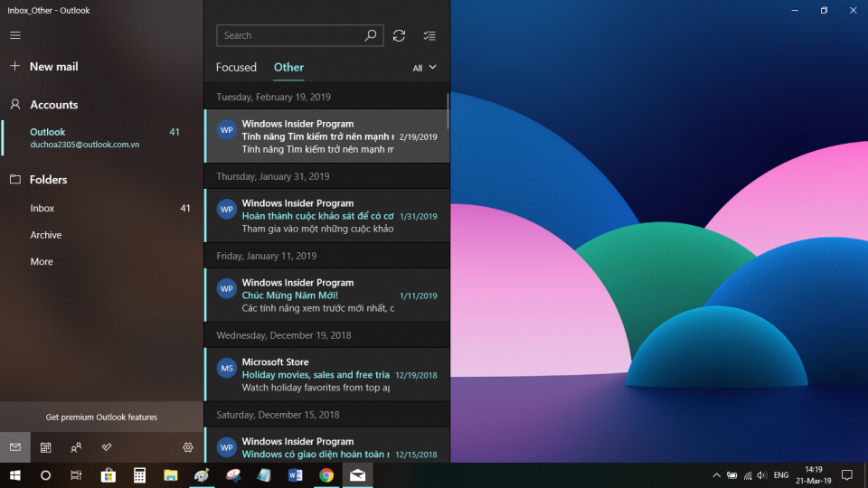868x488 pixels.
Task: Open Windows Insider email dated 12/15/2018
Action: pos(327,446)
